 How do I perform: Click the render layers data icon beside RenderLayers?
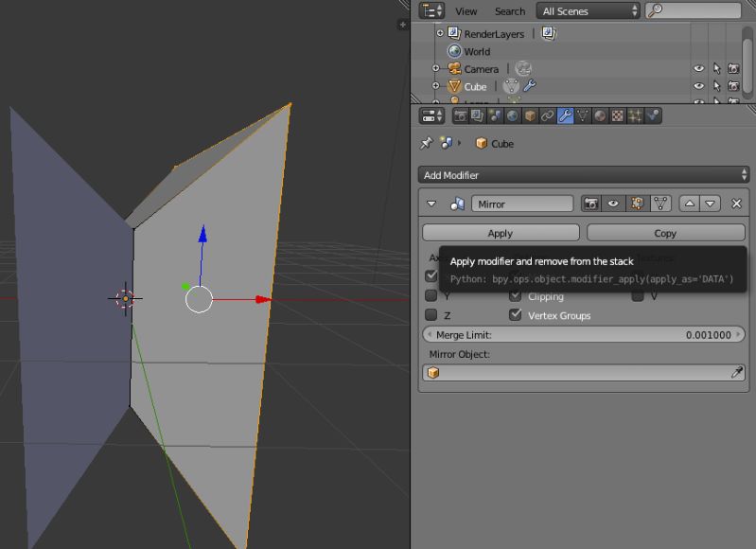549,33
